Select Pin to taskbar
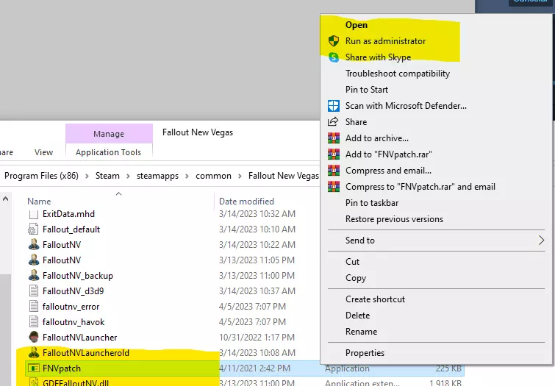Viewport: 555px width, 392px height. coord(372,203)
